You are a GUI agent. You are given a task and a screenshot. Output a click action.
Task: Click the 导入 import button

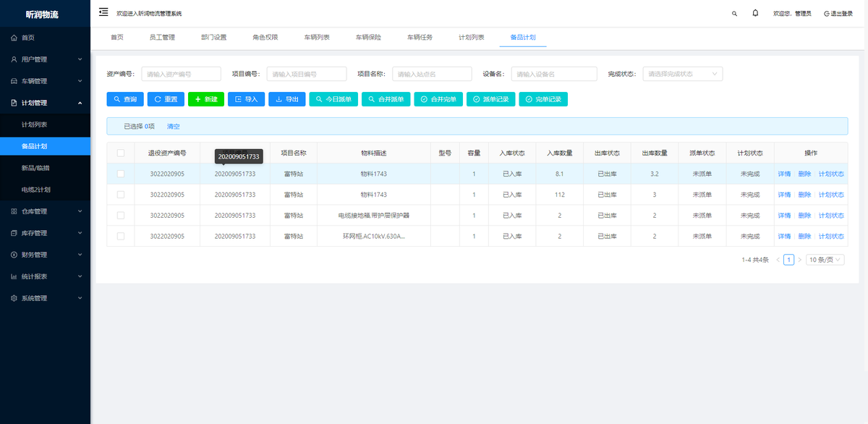click(x=246, y=99)
